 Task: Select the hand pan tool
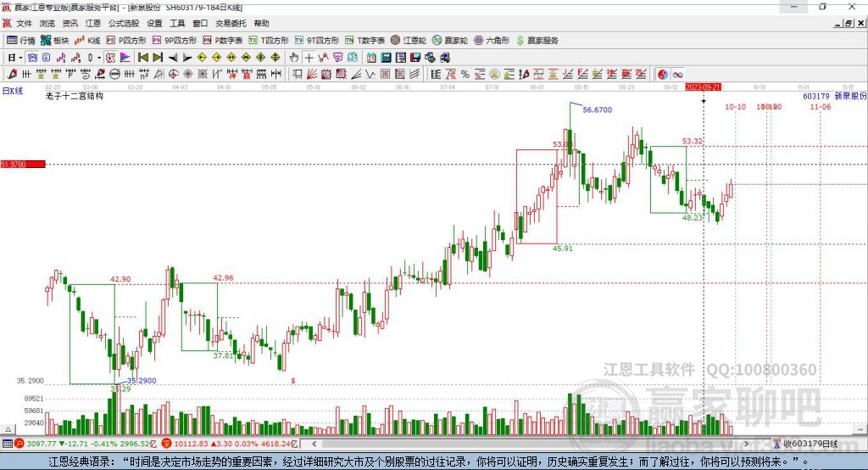click(x=294, y=58)
